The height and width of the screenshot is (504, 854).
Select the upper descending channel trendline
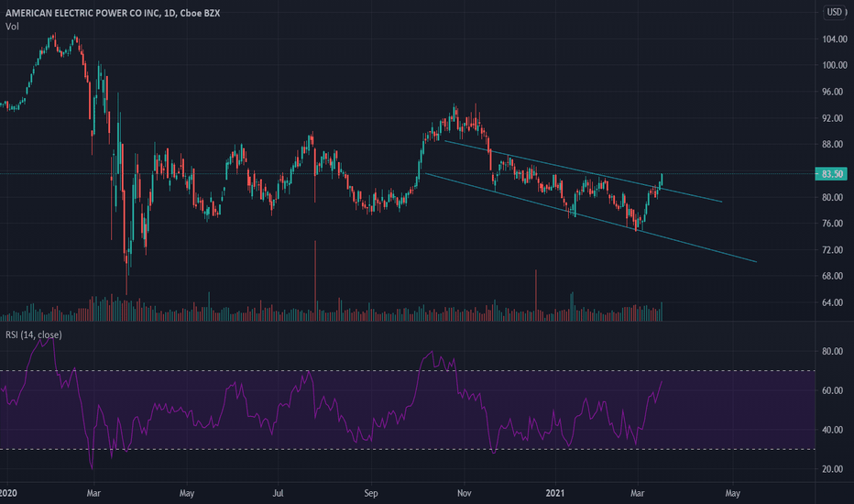pyautogui.click(x=584, y=171)
